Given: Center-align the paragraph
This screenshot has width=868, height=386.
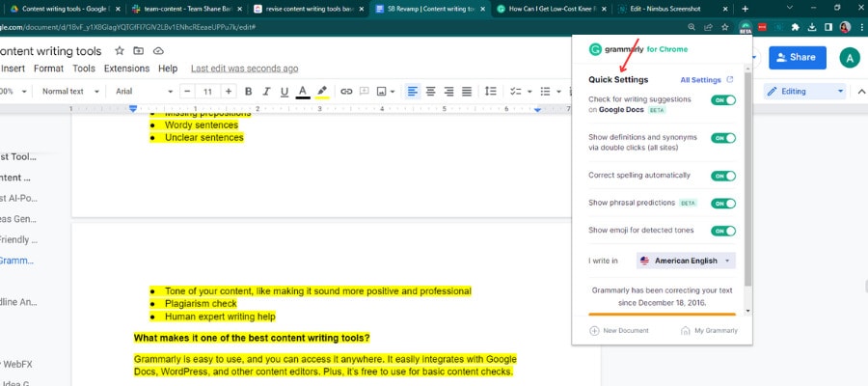Looking at the screenshot, I should [x=431, y=92].
